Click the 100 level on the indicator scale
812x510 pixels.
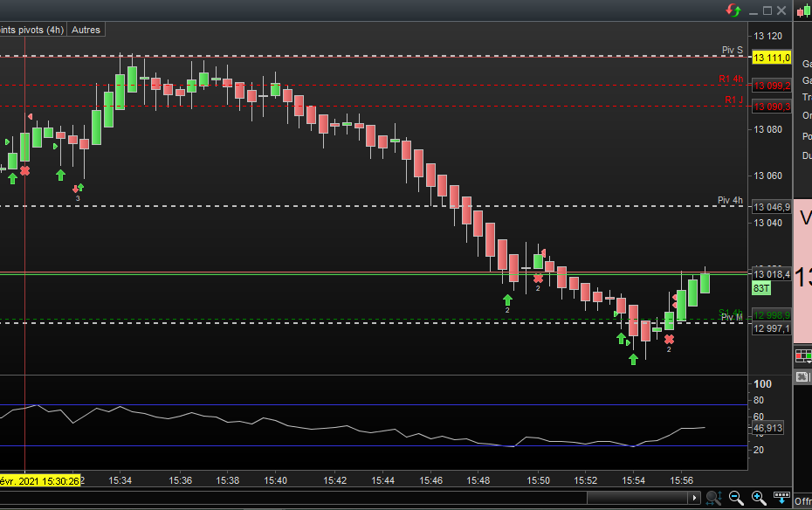(763, 383)
